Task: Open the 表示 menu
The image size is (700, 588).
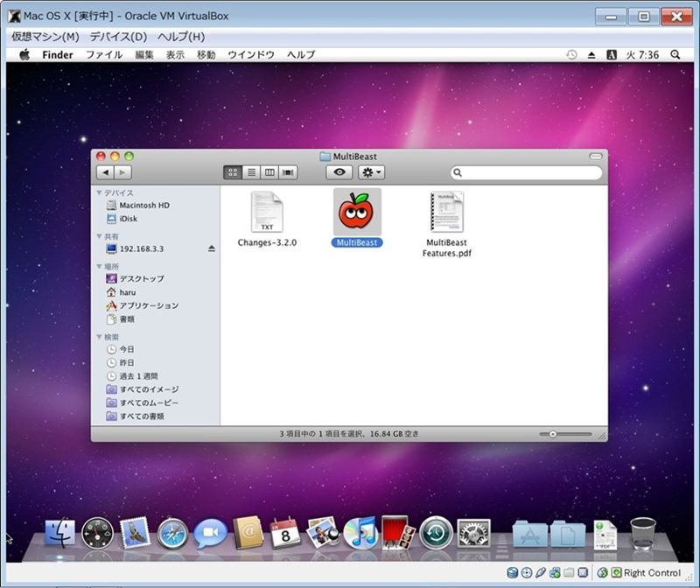Action: point(175,55)
